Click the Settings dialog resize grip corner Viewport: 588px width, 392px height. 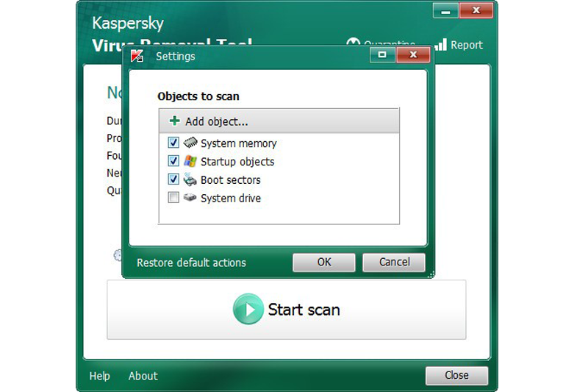click(431, 274)
